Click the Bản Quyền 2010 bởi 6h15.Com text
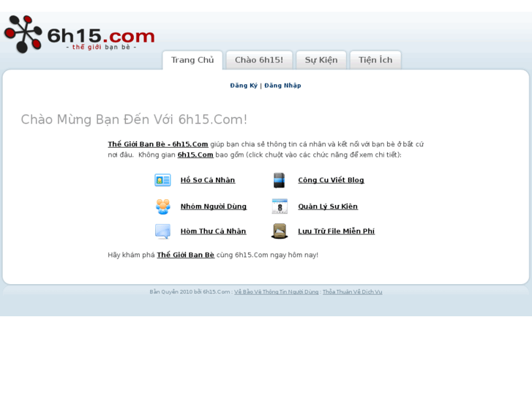Viewport: 532px width, 399px height. pos(190,291)
